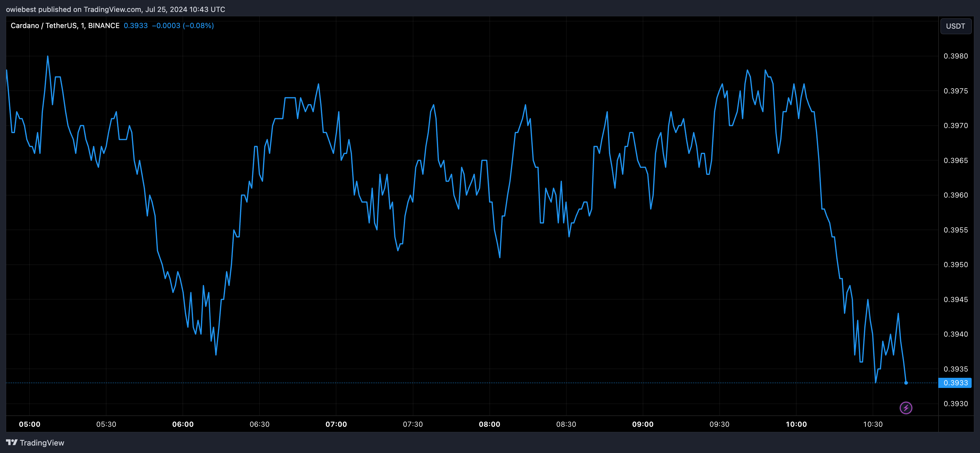The image size is (980, 453).
Task: Click the Cardano / TetherUS symbol title
Action: 65,25
